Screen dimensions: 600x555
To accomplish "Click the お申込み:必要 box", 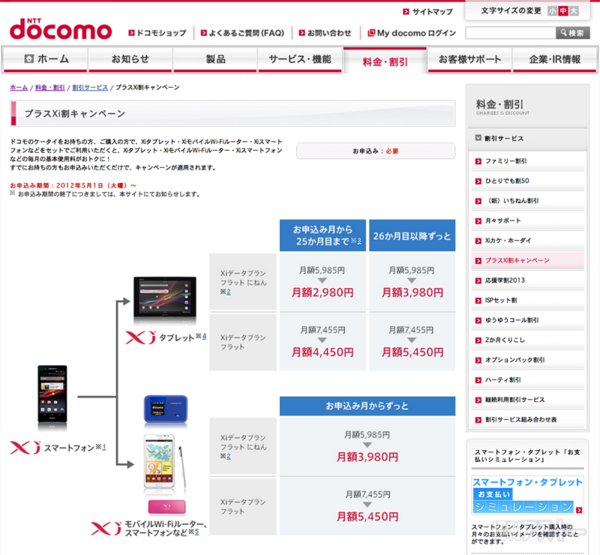I will pos(376,151).
